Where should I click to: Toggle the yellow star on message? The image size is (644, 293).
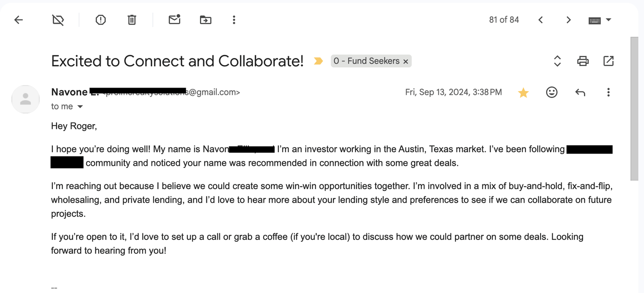pyautogui.click(x=523, y=92)
